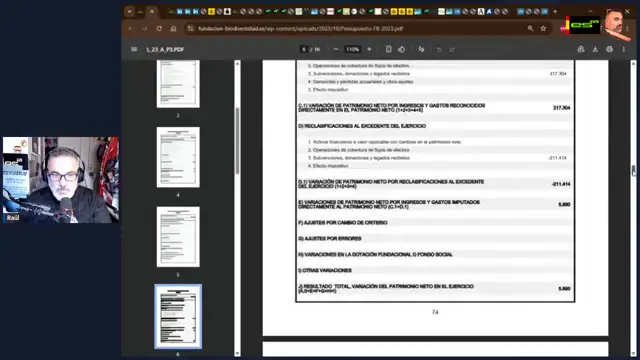Click Raúl's webcam video tile
The image size is (640, 360).
tap(61, 180)
